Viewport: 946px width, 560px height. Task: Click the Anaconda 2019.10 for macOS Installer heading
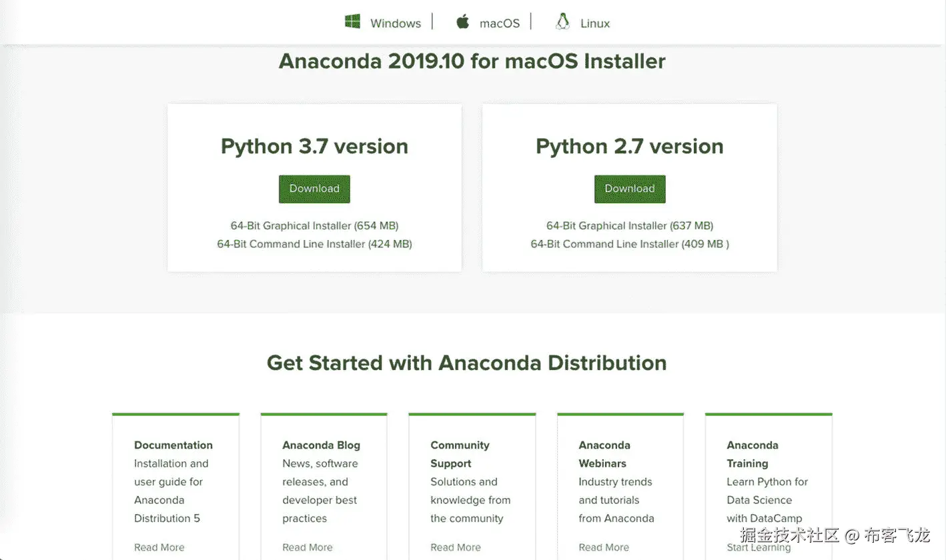(472, 61)
